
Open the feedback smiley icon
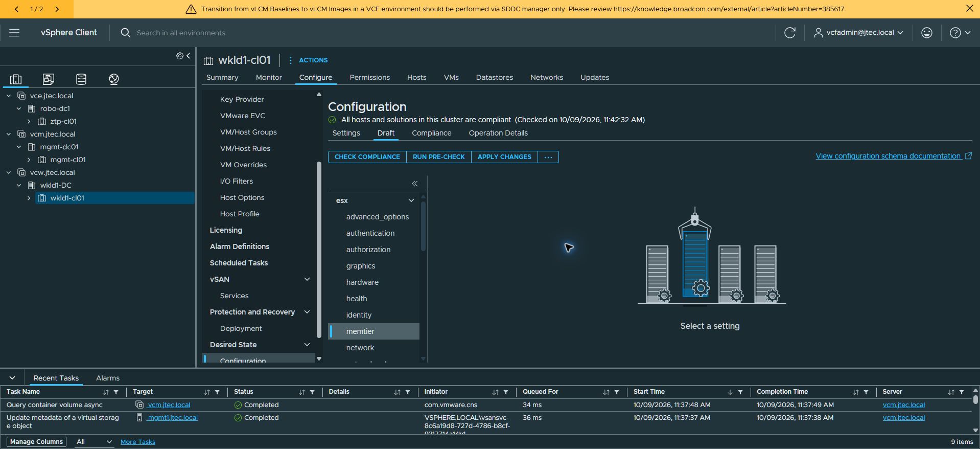(927, 33)
